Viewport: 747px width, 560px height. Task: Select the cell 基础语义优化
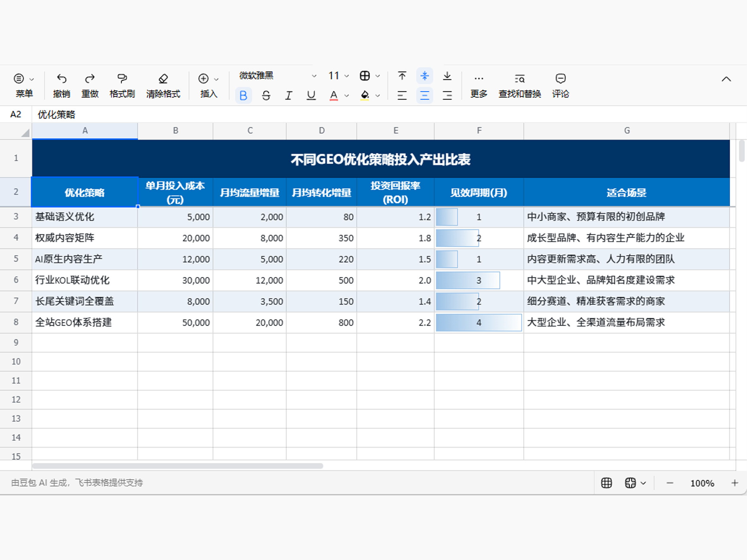pos(85,217)
